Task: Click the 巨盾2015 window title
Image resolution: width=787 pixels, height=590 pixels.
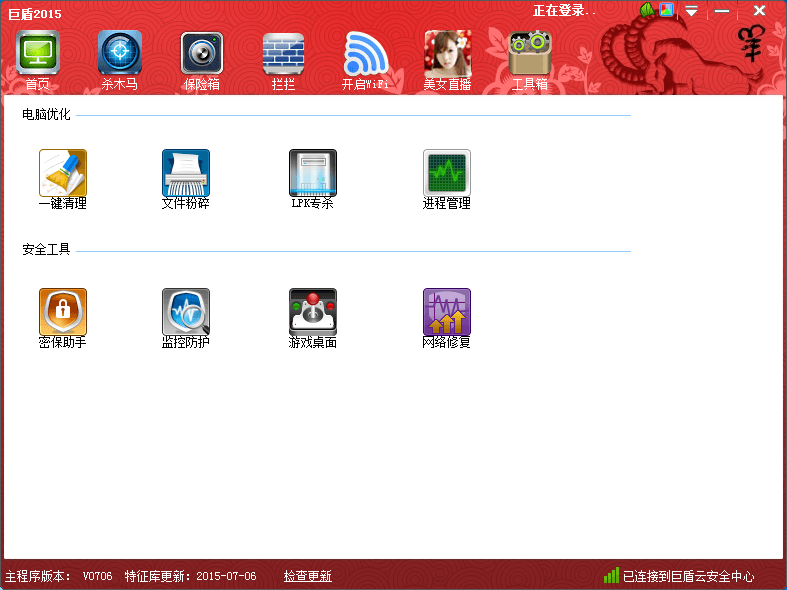Action: click(x=35, y=14)
